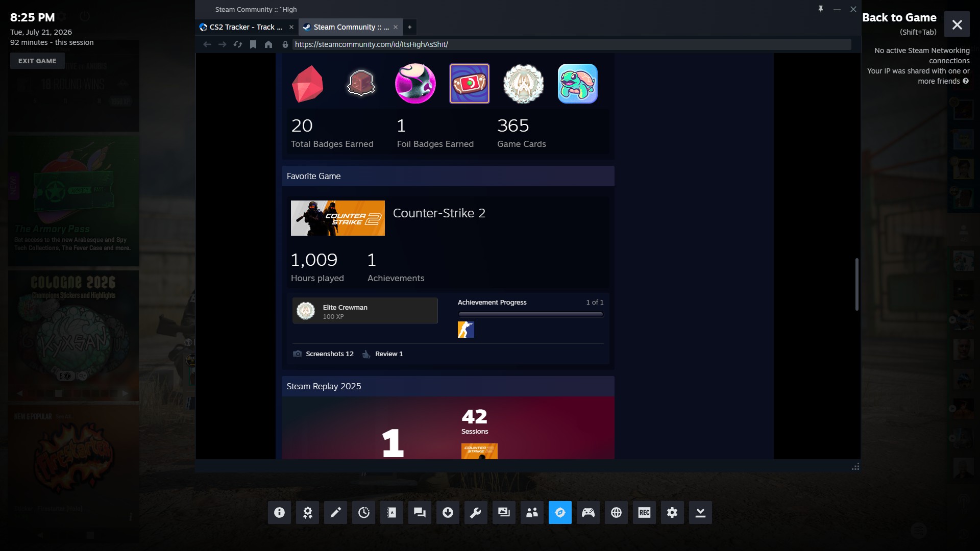This screenshot has height=551, width=980.
Task: Open the game info overlay icon
Action: tap(279, 512)
